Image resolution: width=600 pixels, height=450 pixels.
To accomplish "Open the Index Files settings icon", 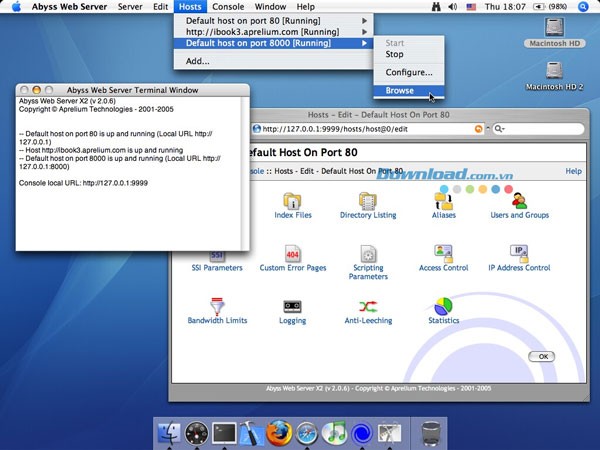I will [x=292, y=201].
